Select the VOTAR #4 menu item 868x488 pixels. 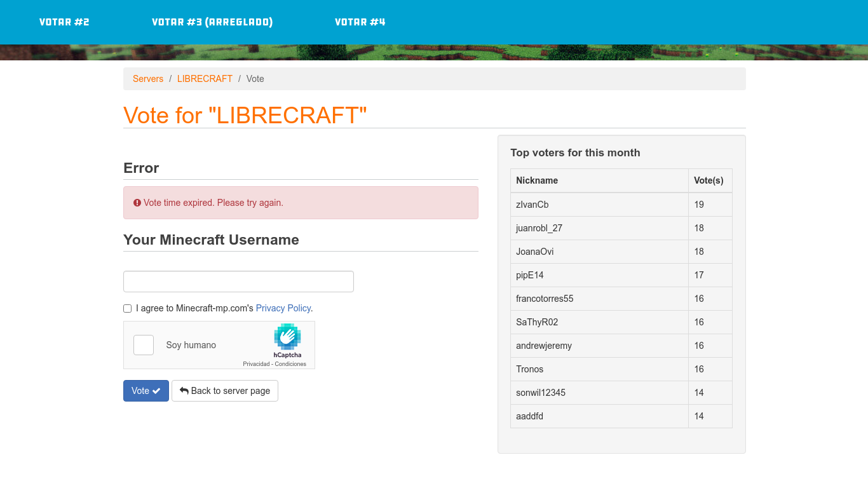pyautogui.click(x=360, y=22)
